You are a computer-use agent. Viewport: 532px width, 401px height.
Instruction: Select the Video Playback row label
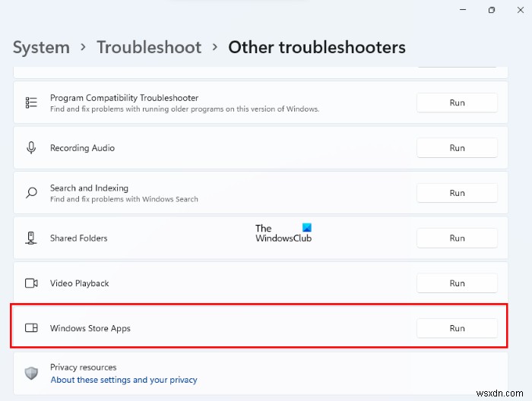(x=80, y=283)
